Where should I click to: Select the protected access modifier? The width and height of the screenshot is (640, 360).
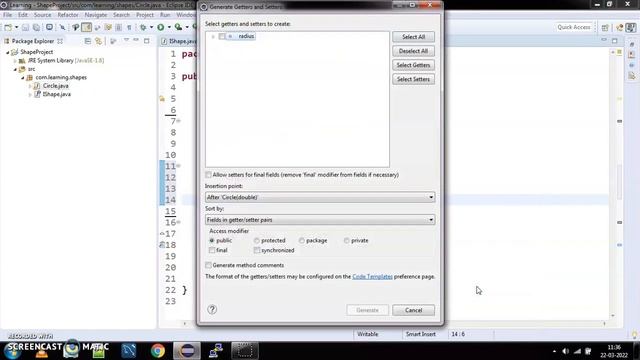257,241
